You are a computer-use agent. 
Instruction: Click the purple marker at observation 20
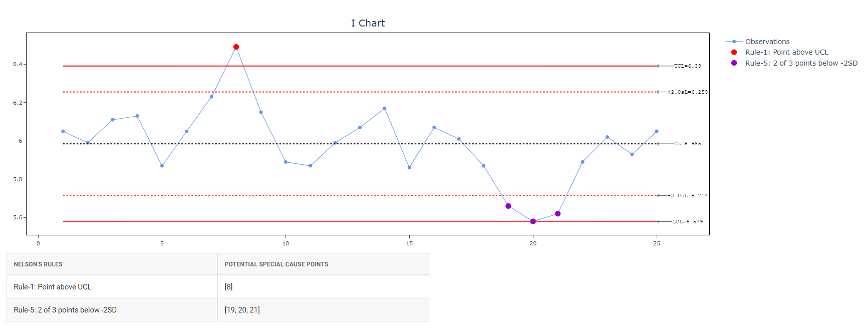click(533, 221)
